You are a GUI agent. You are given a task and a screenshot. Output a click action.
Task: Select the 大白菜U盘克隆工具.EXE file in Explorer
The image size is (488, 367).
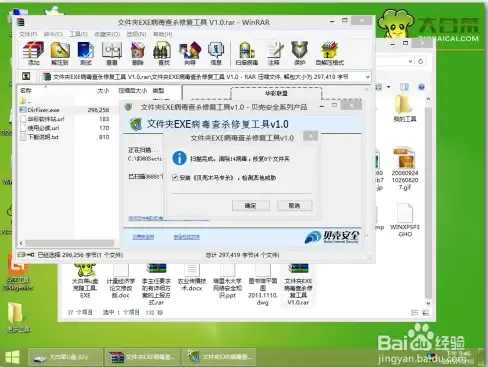[85, 282]
